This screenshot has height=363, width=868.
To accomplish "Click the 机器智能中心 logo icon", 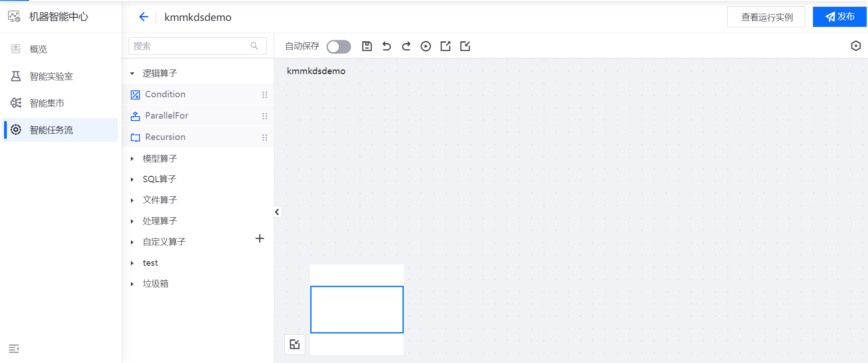I will (x=14, y=17).
